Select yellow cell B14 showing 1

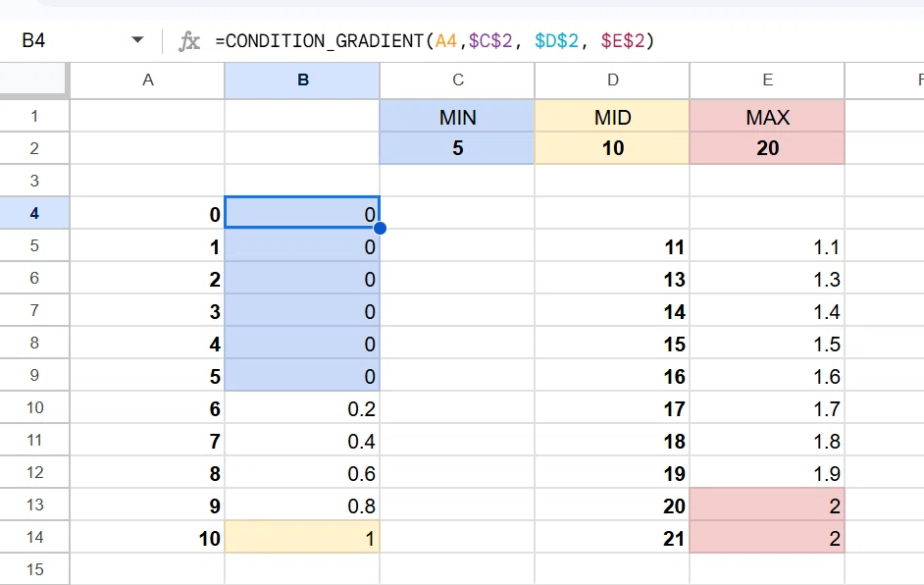pos(302,537)
